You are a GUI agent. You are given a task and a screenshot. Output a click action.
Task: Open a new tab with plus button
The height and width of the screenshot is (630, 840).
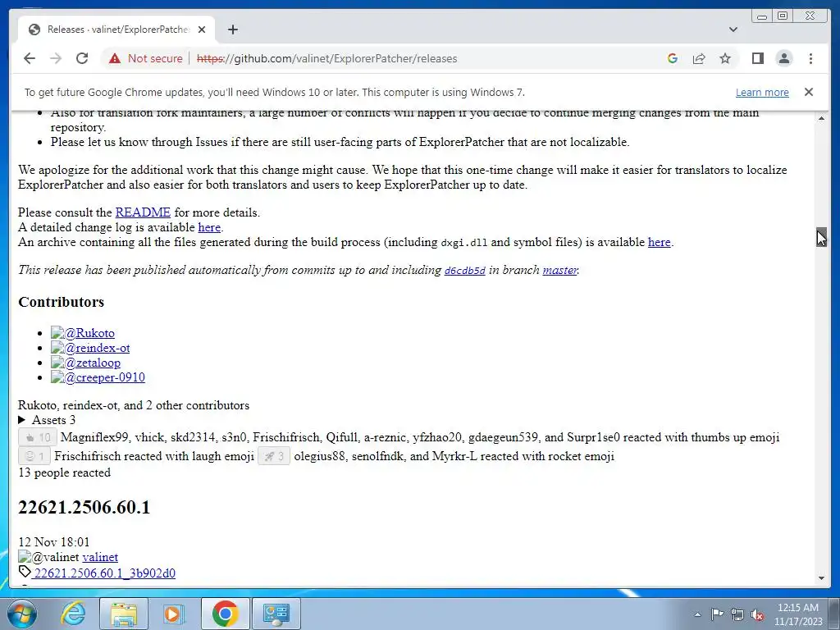(x=232, y=30)
